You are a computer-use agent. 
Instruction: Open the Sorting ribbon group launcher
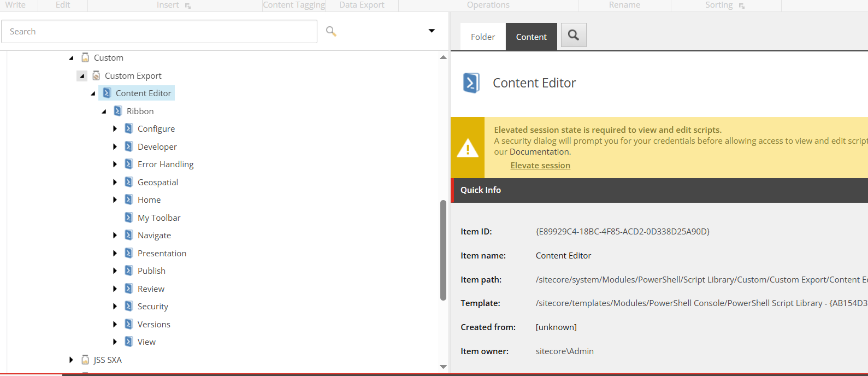tap(742, 6)
